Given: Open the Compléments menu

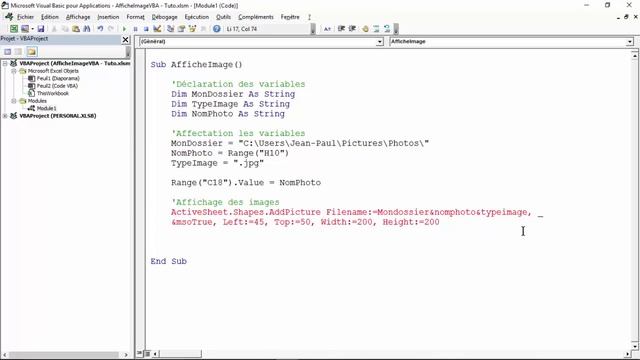Looking at the screenshot, I should pyautogui.click(x=256, y=17).
